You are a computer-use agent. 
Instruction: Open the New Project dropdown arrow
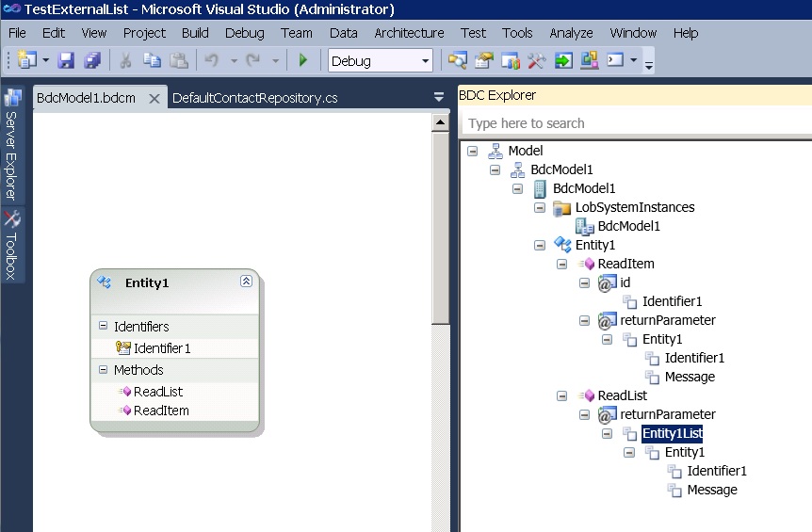tap(45, 60)
